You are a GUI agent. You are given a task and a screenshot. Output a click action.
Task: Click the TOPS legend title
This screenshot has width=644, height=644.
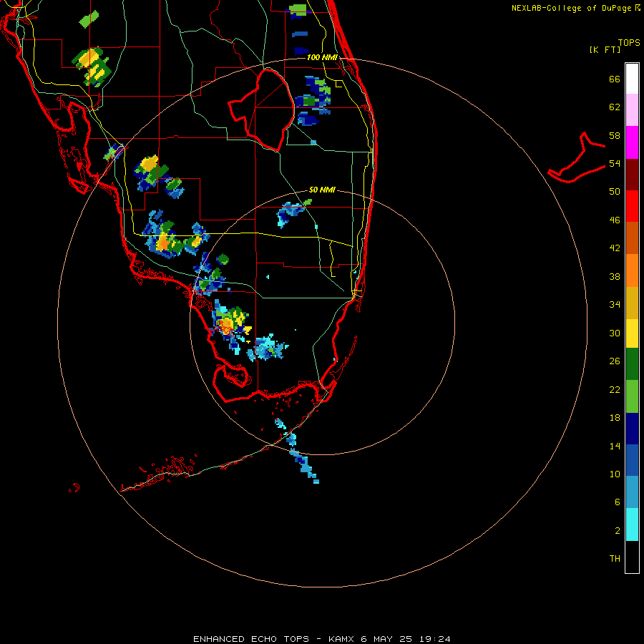click(x=629, y=42)
